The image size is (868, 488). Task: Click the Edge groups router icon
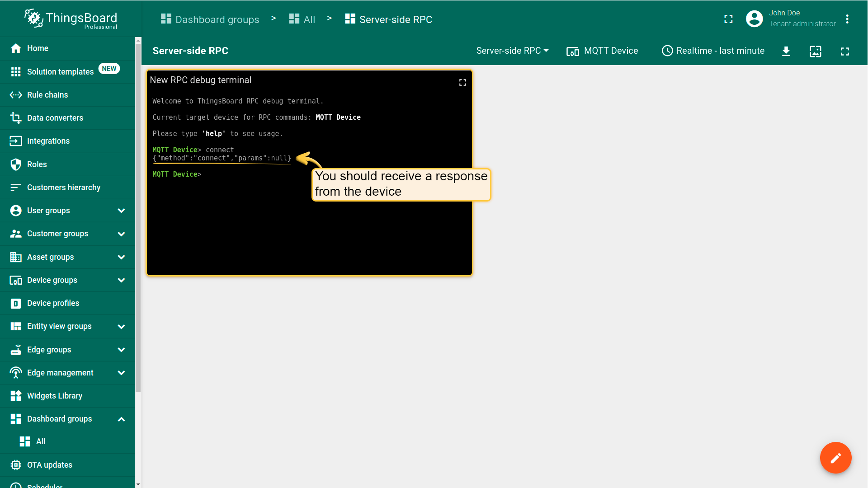tap(16, 350)
